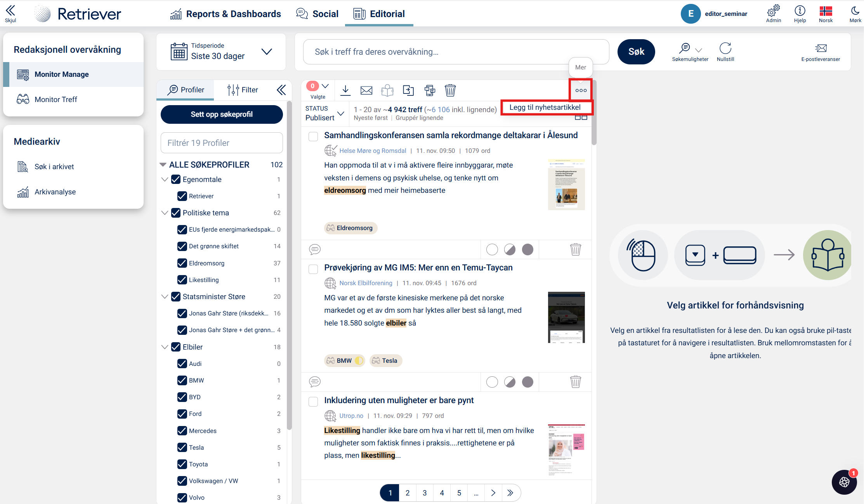Open the Admin gear icon
The height and width of the screenshot is (504, 864).
773,10
